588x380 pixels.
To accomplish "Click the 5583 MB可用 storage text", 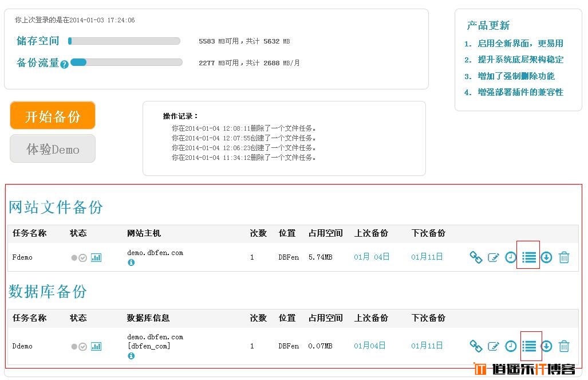I will tap(244, 41).
